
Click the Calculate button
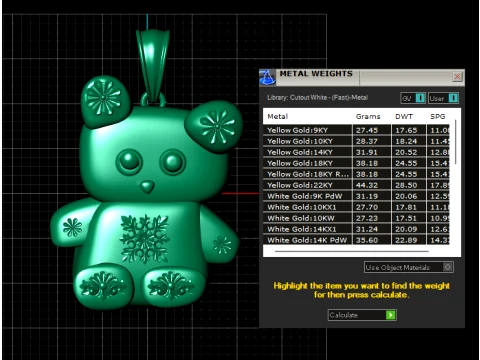[x=362, y=315]
